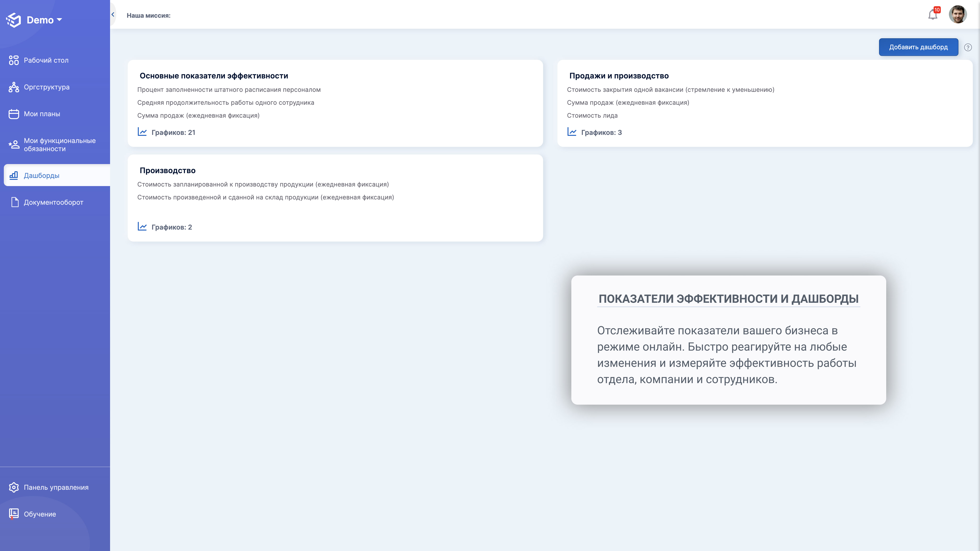Click the Документооборот document icon
Viewport: 980px width, 551px height.
(14, 202)
